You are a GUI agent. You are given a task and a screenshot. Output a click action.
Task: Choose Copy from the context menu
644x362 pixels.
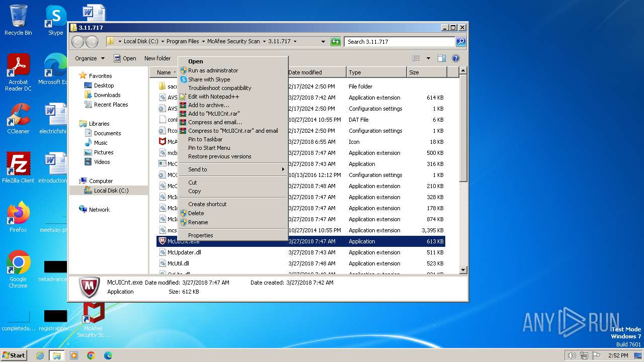coord(233,191)
